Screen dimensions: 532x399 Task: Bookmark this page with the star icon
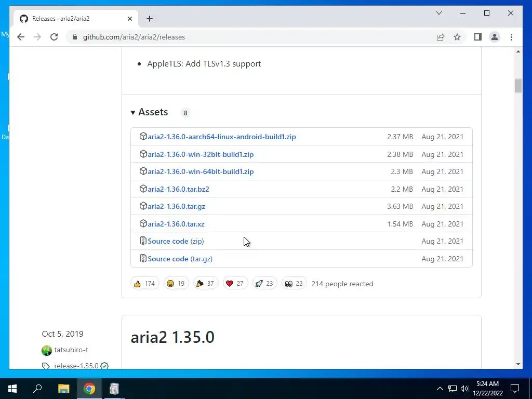[457, 37]
